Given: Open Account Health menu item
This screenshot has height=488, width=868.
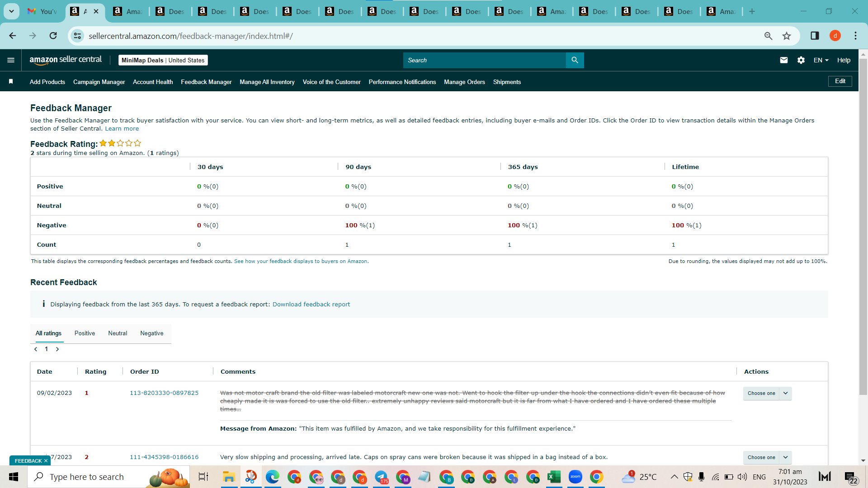Looking at the screenshot, I should [153, 82].
